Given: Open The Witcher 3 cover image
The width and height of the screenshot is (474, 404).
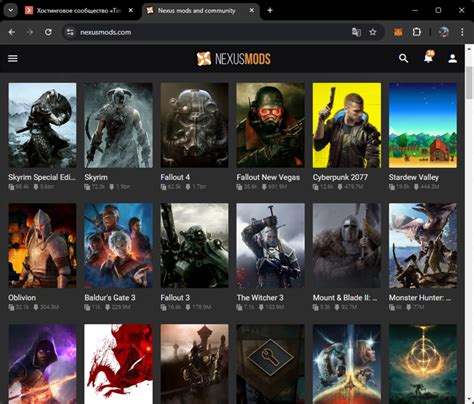Looking at the screenshot, I should 270,246.
